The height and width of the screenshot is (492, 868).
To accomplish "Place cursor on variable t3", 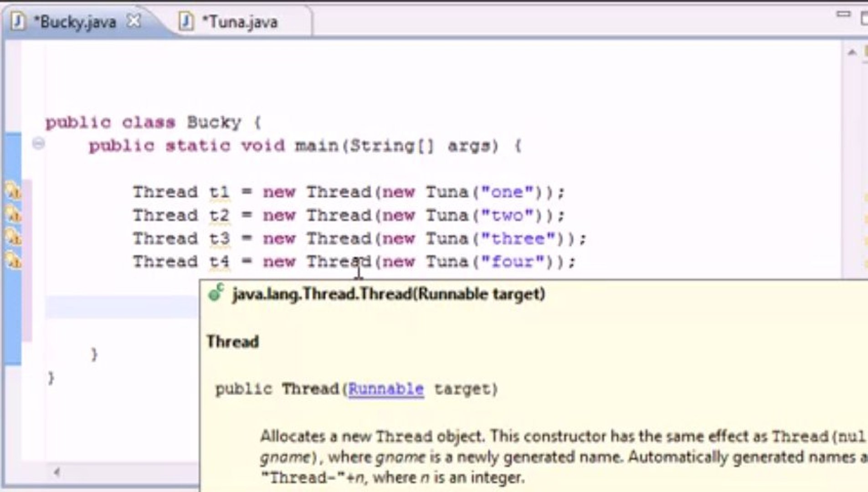I will point(219,238).
